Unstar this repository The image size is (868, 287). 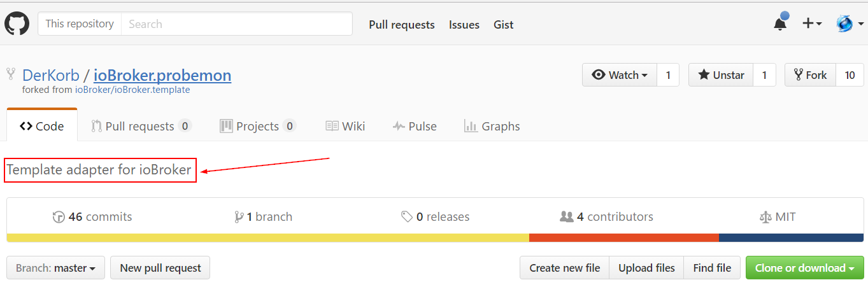tap(721, 75)
